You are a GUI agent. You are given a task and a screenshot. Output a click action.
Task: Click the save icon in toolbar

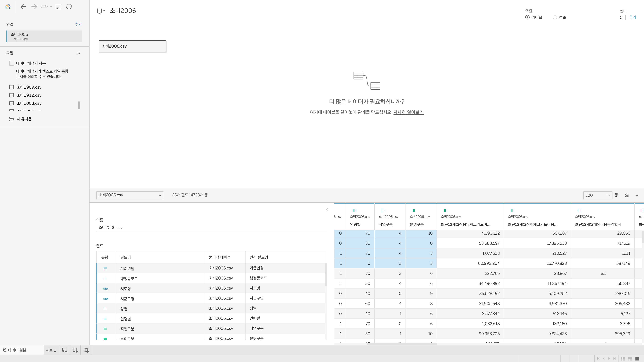pyautogui.click(x=58, y=7)
